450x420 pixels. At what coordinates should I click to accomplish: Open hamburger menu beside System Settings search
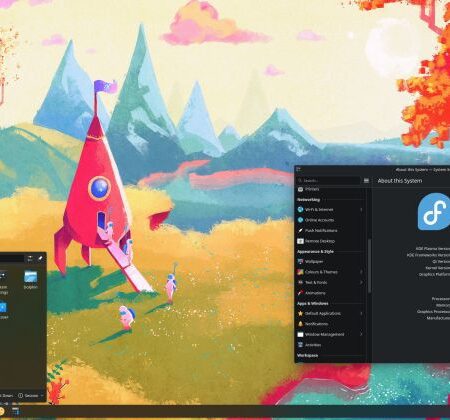[366, 180]
